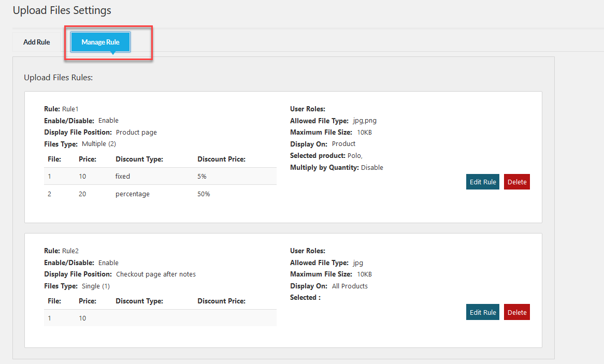Click the Upload Files Settings heading
This screenshot has width=604, height=364.
tap(62, 10)
